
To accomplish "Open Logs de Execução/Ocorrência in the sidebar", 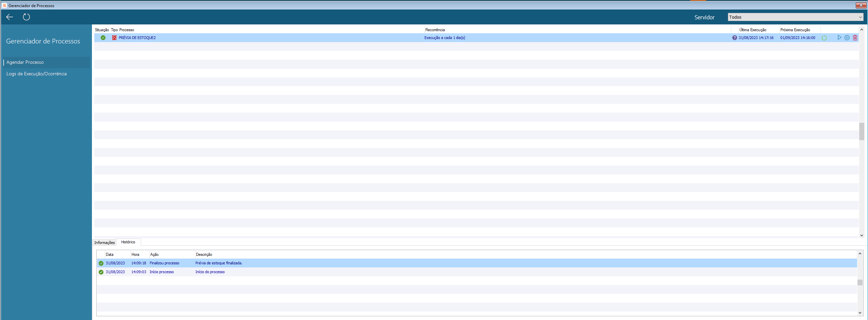I will 37,74.
